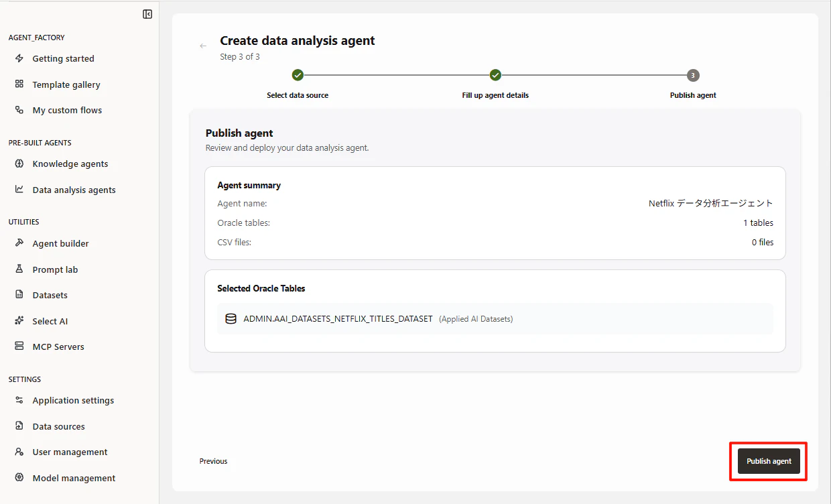
Task: Click the Select AI sparkle icon
Action: pos(19,321)
